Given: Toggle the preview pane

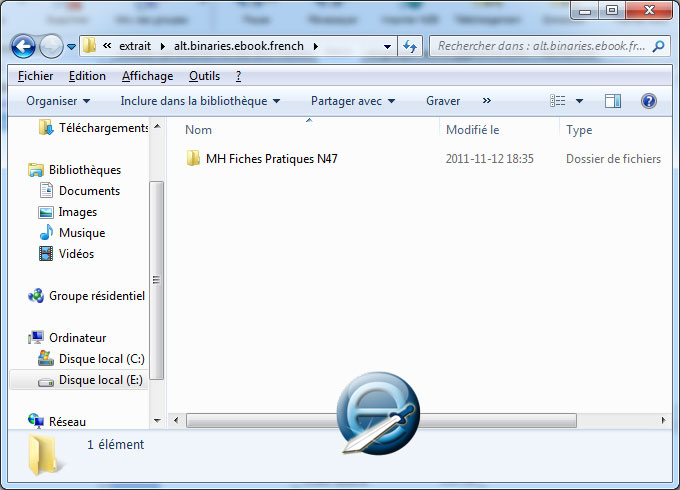Looking at the screenshot, I should click(x=613, y=101).
